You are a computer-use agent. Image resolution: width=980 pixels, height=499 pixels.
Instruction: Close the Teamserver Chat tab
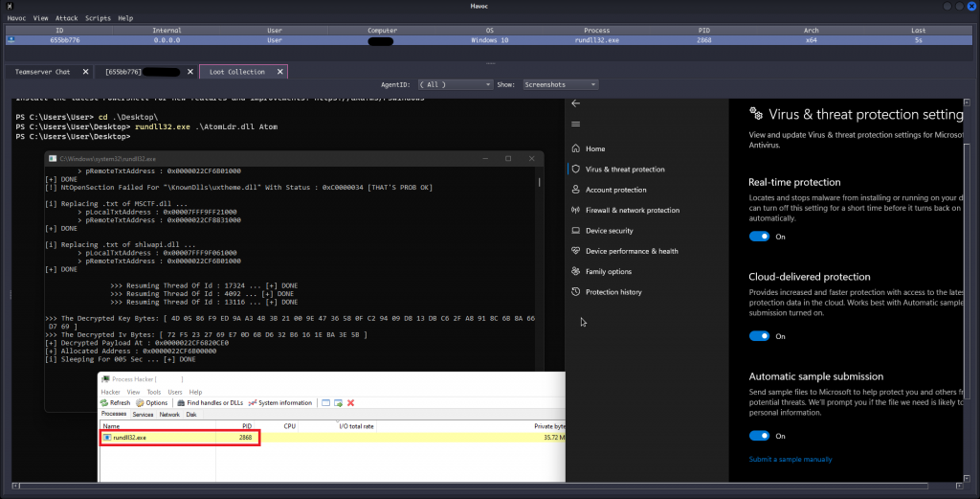pos(85,72)
